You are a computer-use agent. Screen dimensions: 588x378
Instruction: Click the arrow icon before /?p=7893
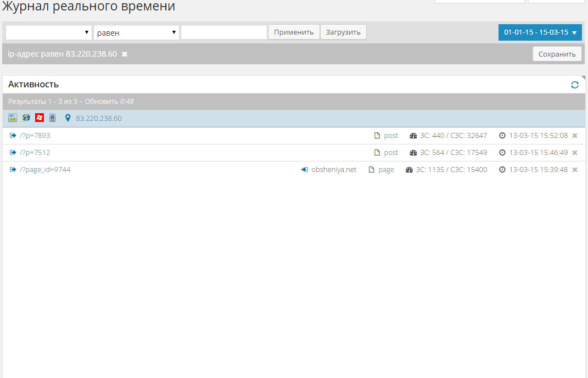(x=13, y=136)
